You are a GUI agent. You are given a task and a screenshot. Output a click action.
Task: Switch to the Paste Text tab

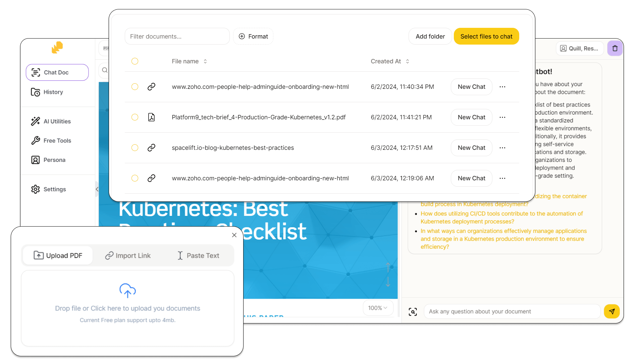(198, 256)
